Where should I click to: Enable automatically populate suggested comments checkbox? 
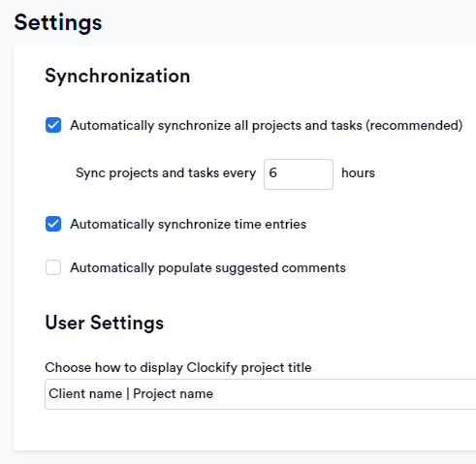[x=53, y=267]
